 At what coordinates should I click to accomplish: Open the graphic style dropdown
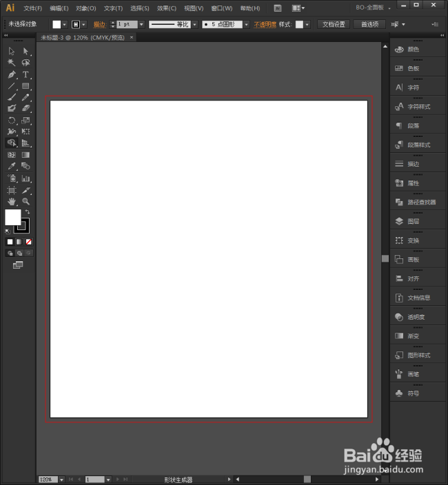pos(307,24)
